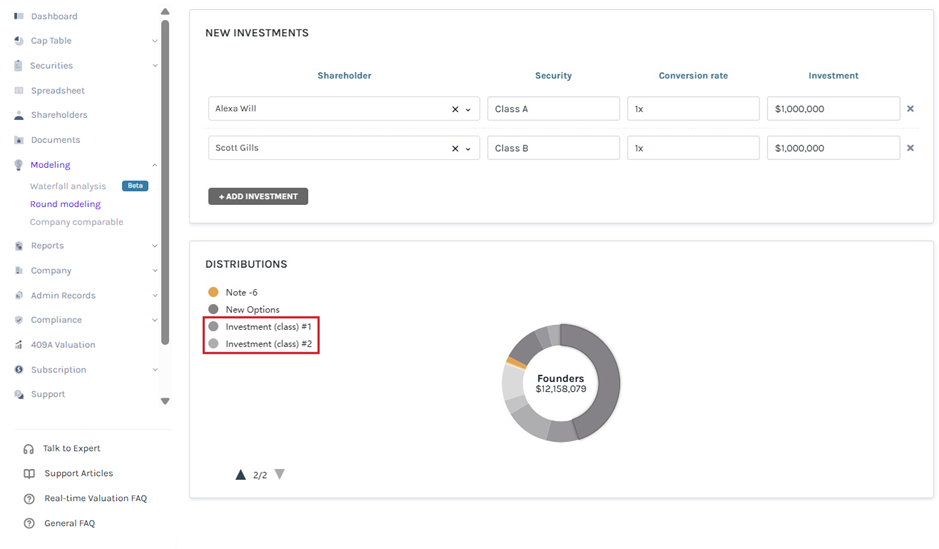The height and width of the screenshot is (549, 939).
Task: Click the Support Articles book icon
Action: (29, 474)
